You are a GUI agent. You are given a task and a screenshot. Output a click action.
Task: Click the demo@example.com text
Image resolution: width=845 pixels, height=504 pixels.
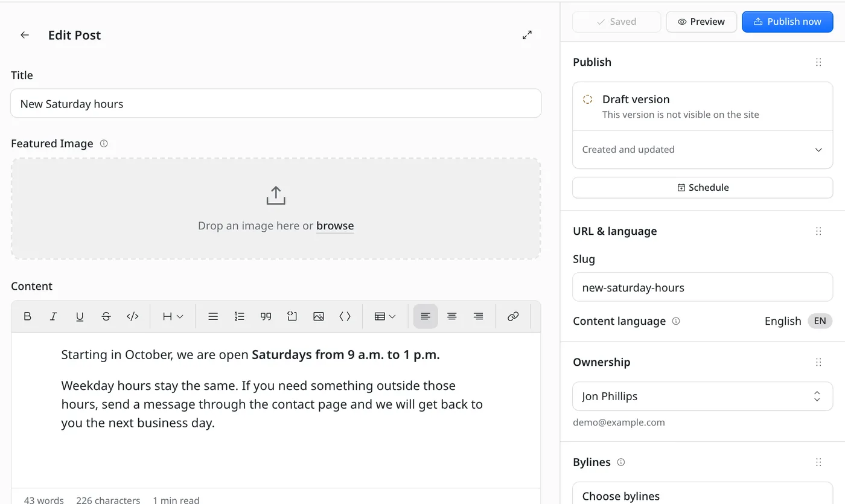[619, 423]
